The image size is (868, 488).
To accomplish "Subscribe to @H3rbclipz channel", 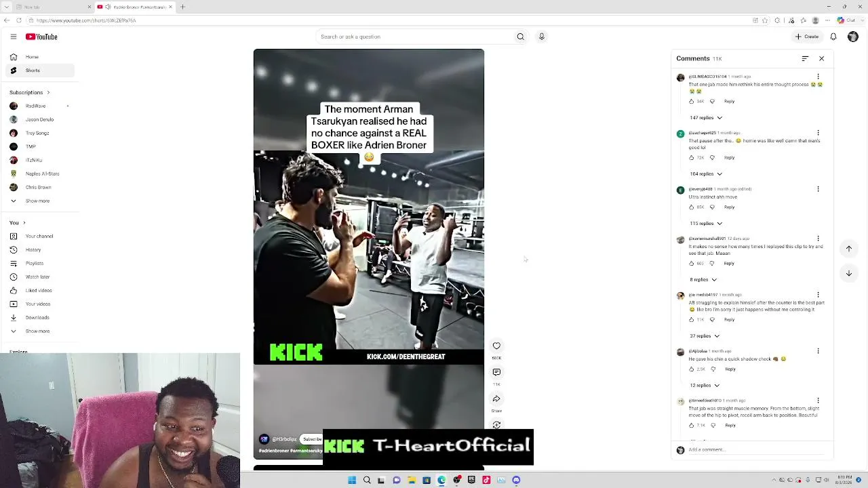I will coord(312,439).
